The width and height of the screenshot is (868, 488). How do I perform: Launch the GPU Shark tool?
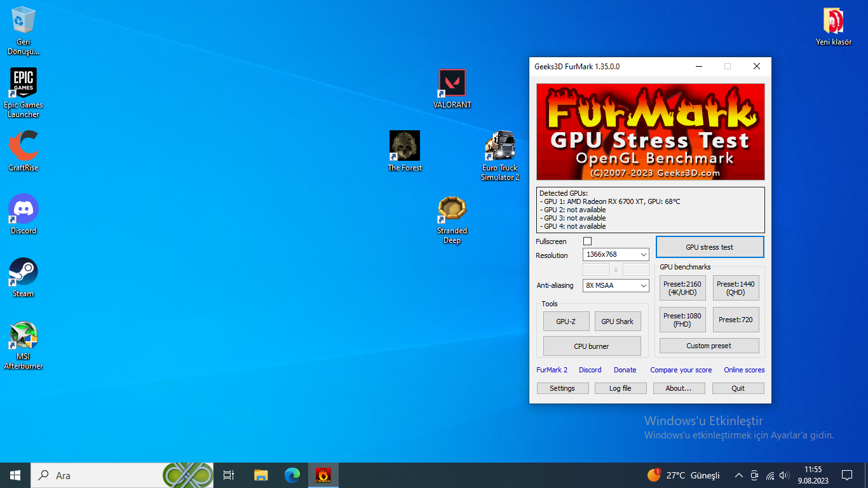tap(618, 322)
